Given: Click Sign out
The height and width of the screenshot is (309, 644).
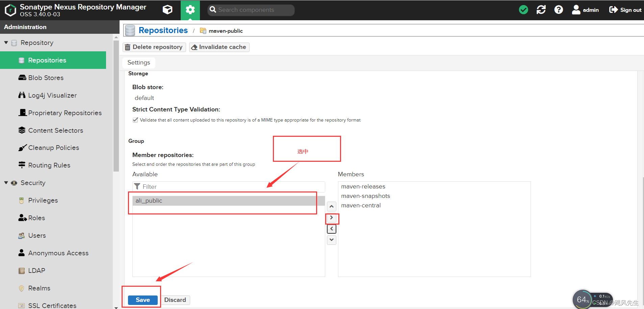Looking at the screenshot, I should point(625,10).
